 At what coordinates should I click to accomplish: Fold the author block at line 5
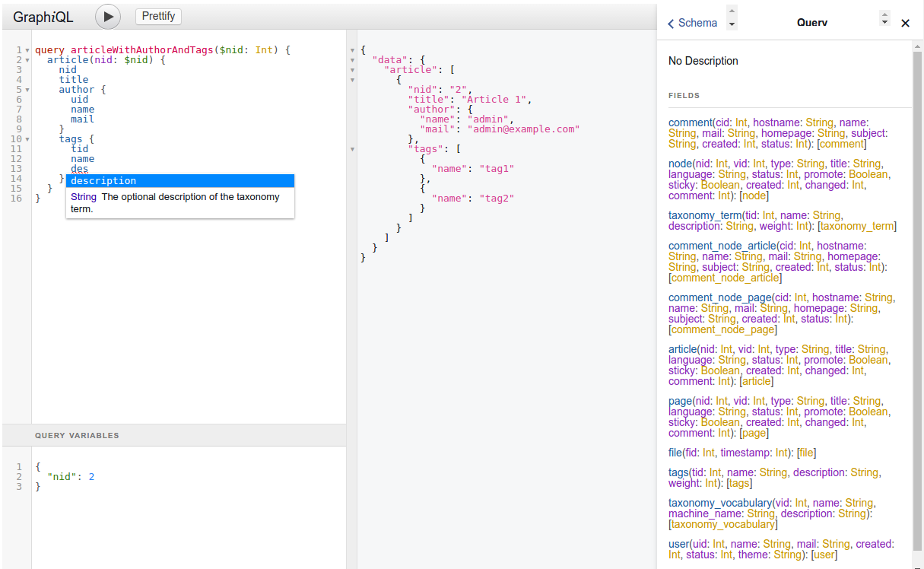tap(27, 90)
